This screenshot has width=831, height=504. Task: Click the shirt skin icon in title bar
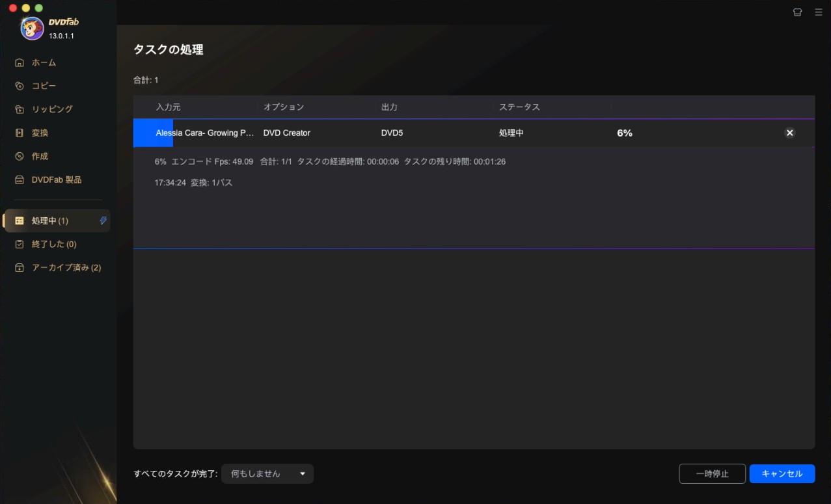click(x=797, y=12)
